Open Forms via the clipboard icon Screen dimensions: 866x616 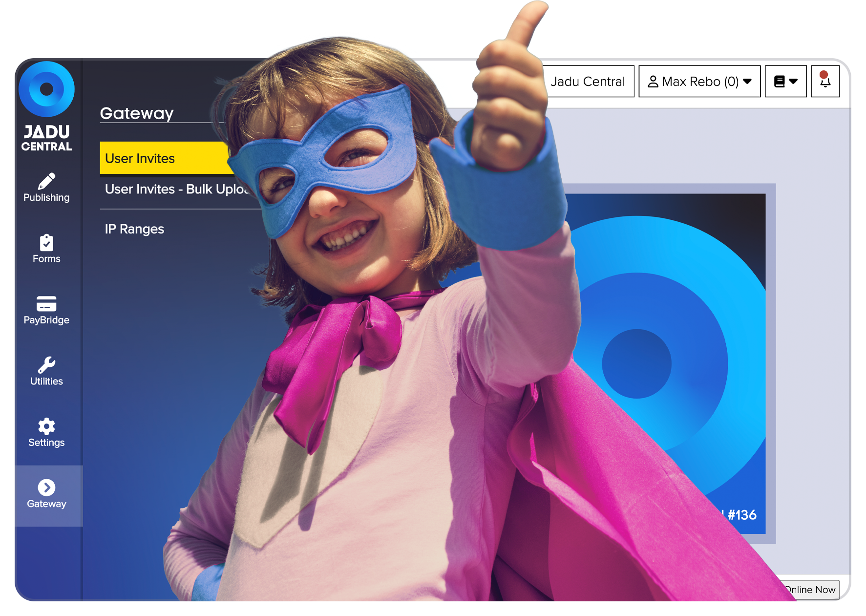click(x=46, y=243)
